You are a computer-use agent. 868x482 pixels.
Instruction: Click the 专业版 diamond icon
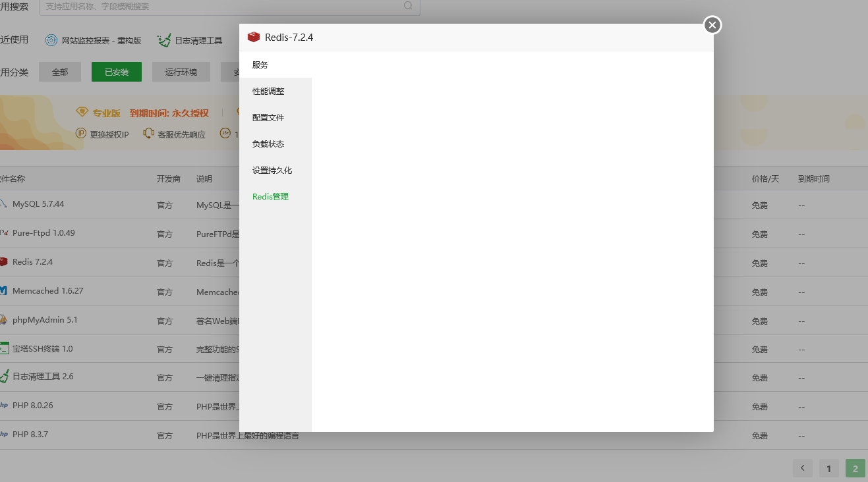pos(82,112)
